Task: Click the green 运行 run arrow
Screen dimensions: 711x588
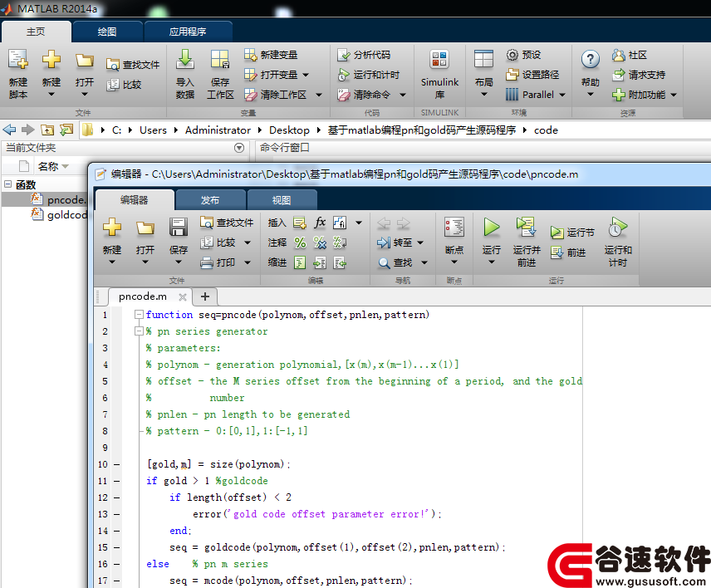Action: pyautogui.click(x=491, y=227)
